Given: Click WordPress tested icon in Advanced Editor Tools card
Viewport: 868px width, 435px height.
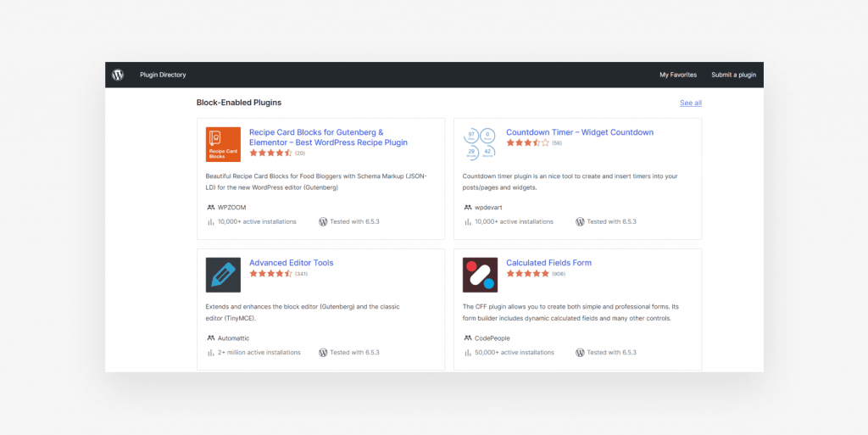Looking at the screenshot, I should pos(323,352).
